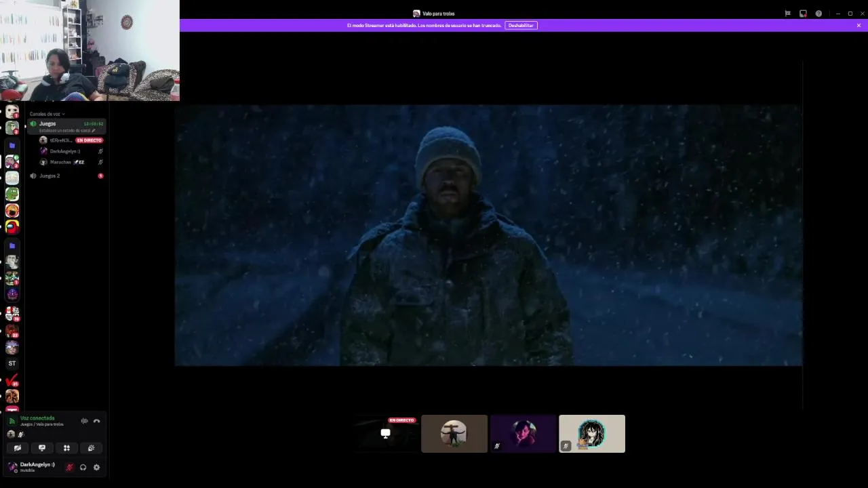868x488 pixels.
Task: Click the Deshabilitar button in streamer banner
Action: [x=521, y=25]
